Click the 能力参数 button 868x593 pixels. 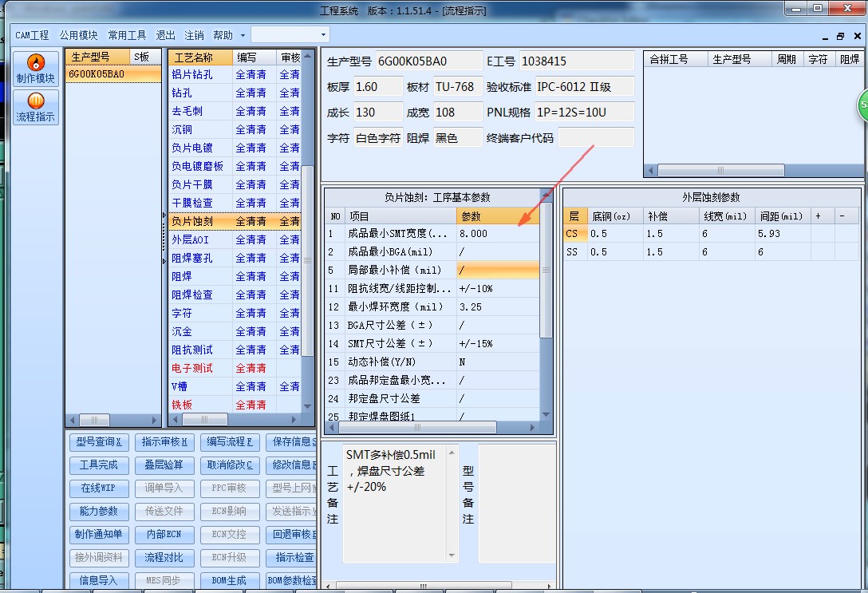pyautogui.click(x=99, y=512)
